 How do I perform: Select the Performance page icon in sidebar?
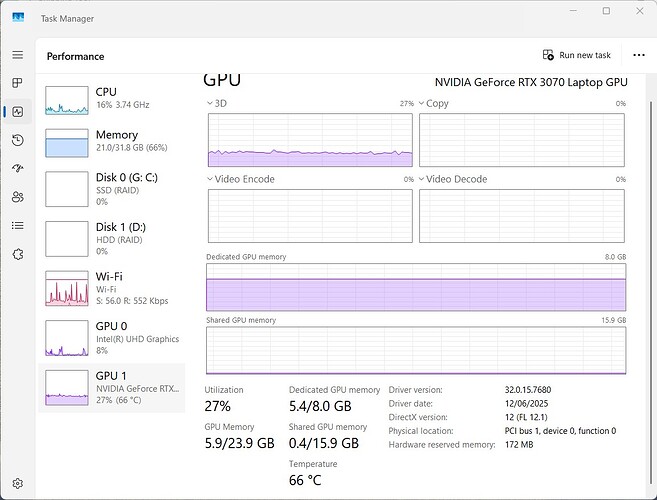pyautogui.click(x=18, y=111)
